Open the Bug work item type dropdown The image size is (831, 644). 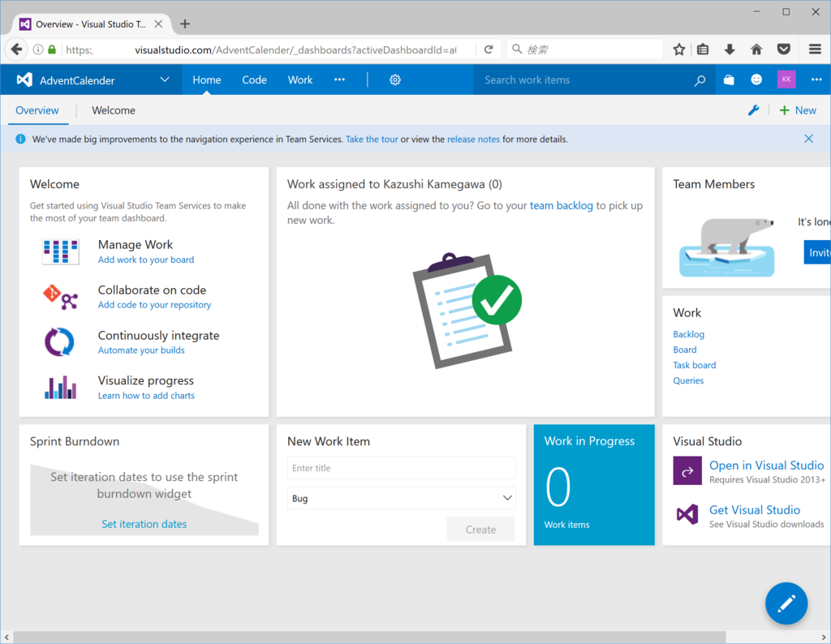[x=401, y=498]
